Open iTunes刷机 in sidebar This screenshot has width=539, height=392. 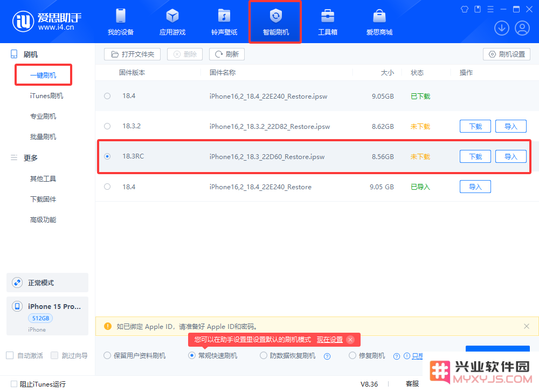click(47, 95)
